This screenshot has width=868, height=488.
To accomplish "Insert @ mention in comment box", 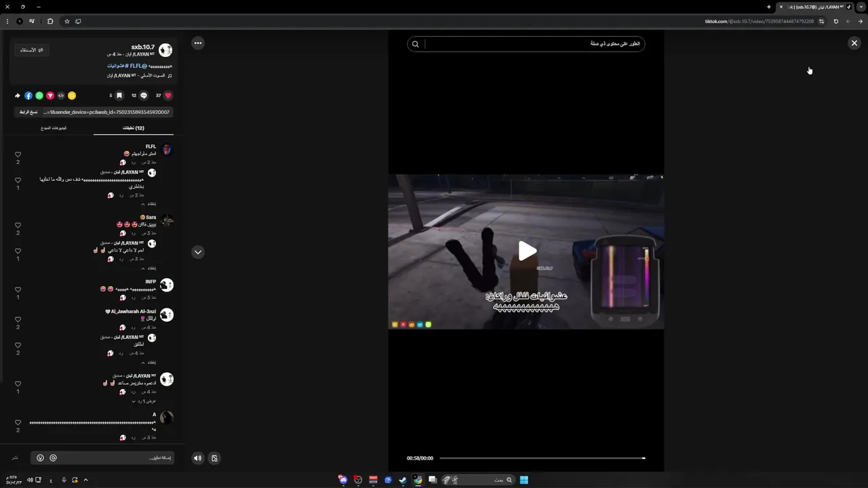I will [53, 458].
